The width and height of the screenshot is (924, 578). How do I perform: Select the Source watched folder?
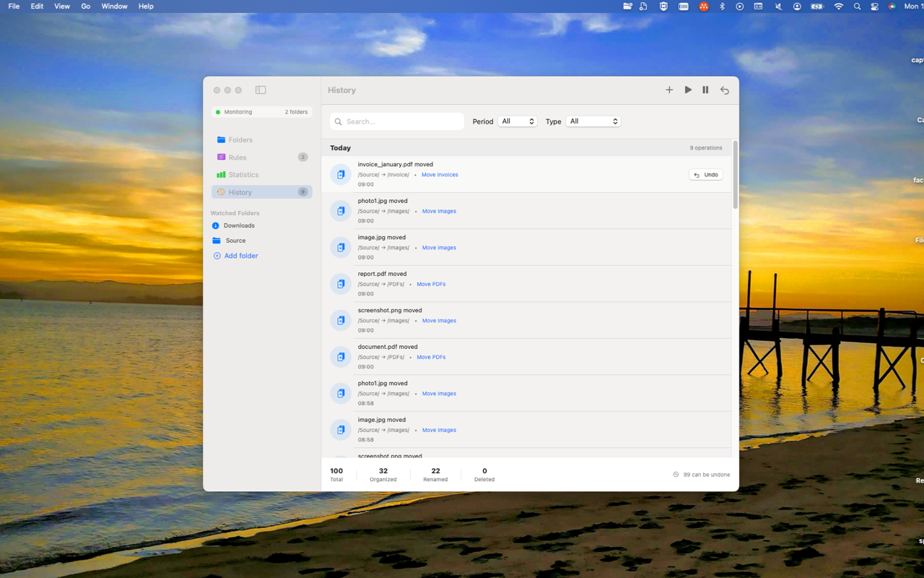(x=234, y=240)
